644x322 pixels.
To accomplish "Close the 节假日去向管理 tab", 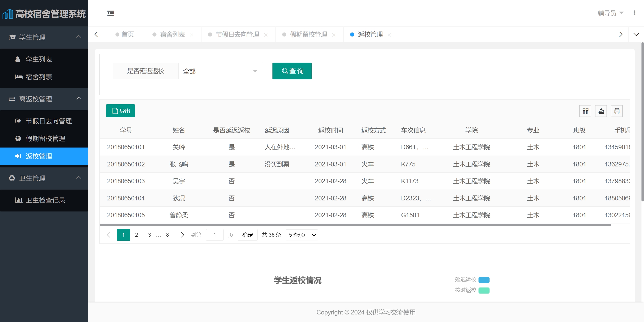I will point(266,35).
